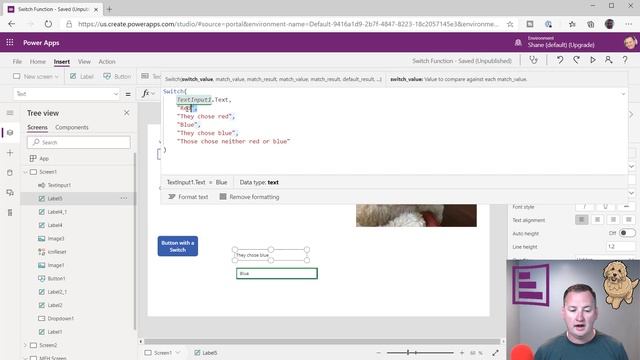Select the Insert ribbon tab

62,62
